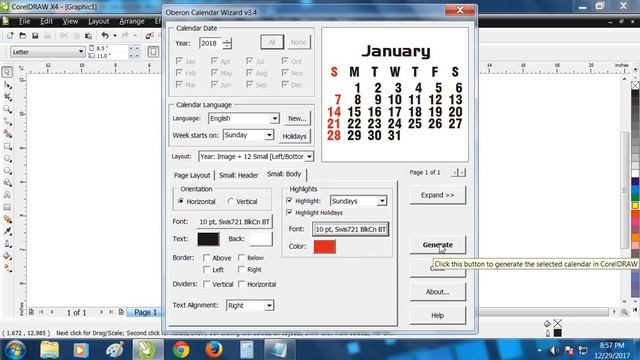Enable the Vertical dividers checkbox
Image resolution: width=640 pixels, height=360 pixels.
(x=207, y=284)
